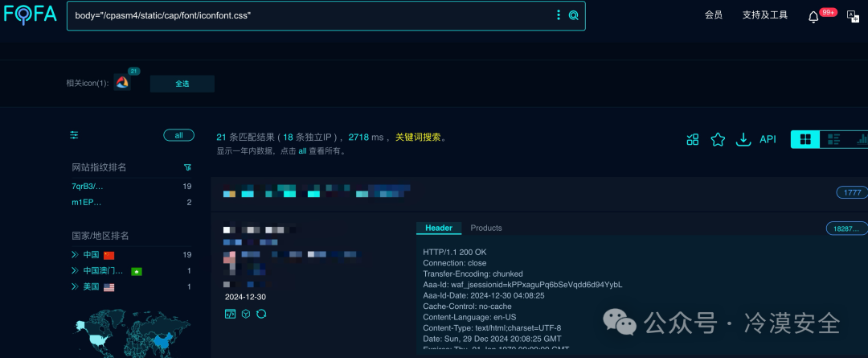This screenshot has width=868, height=358.
Task: Click the 网站指纹排名 heading
Action: pyautogui.click(x=99, y=167)
